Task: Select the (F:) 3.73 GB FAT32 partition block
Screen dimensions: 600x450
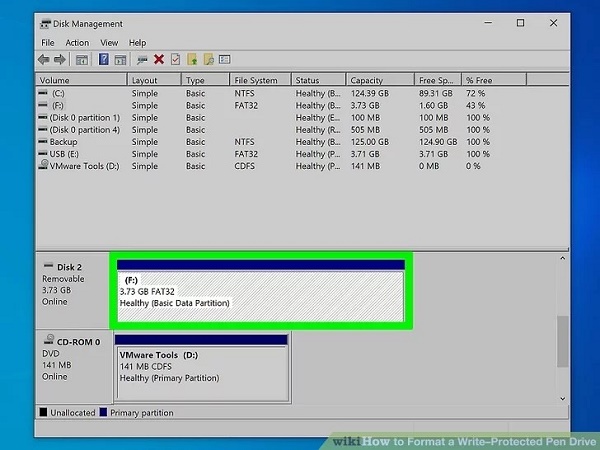Action: point(261,291)
